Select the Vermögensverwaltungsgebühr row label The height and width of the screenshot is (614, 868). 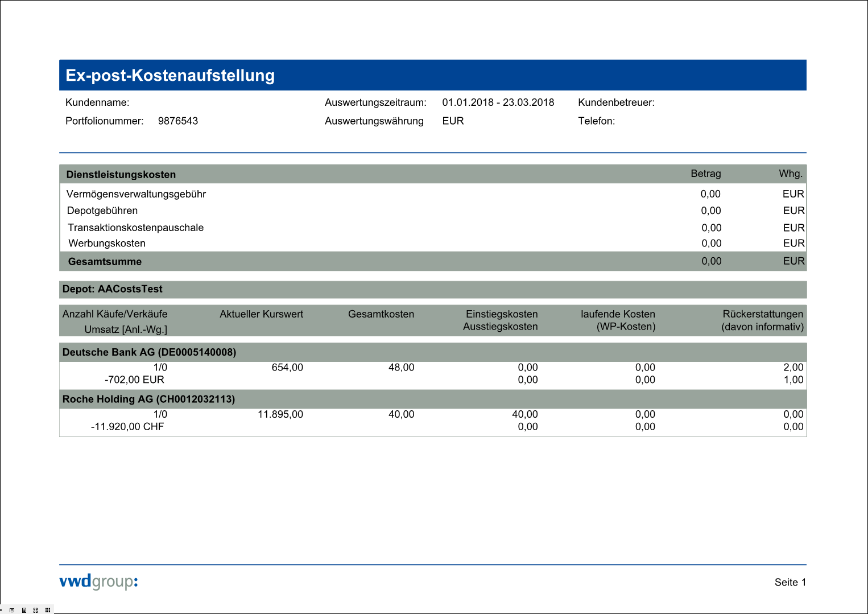[136, 194]
